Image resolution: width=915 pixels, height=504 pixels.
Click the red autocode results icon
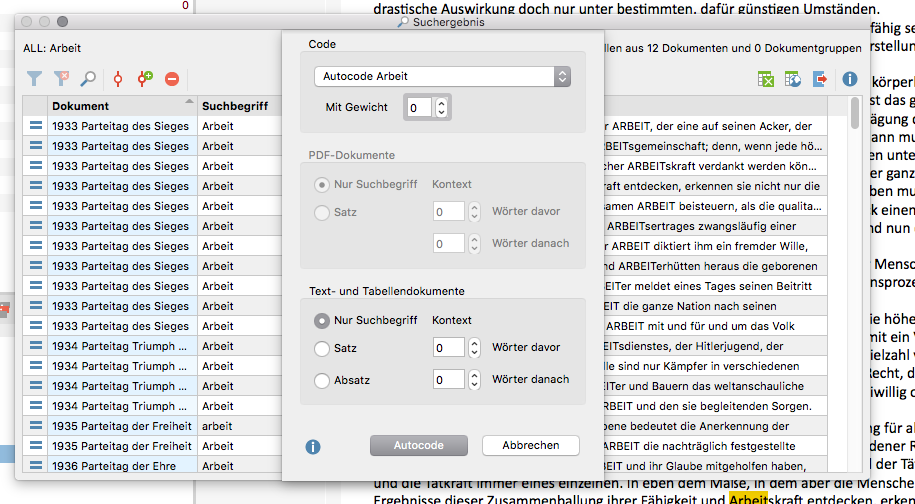click(x=118, y=78)
